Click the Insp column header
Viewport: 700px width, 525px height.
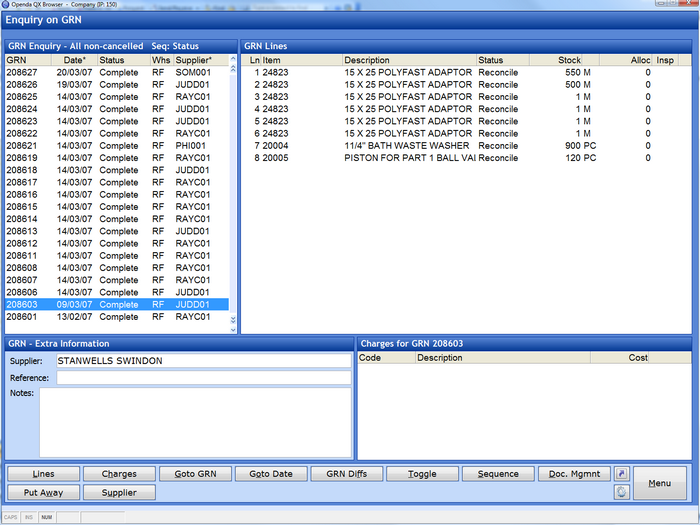pos(666,60)
